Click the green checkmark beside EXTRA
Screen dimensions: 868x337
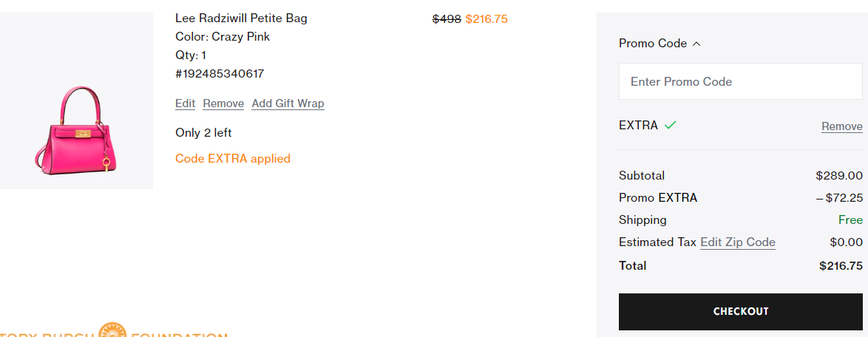coord(671,126)
